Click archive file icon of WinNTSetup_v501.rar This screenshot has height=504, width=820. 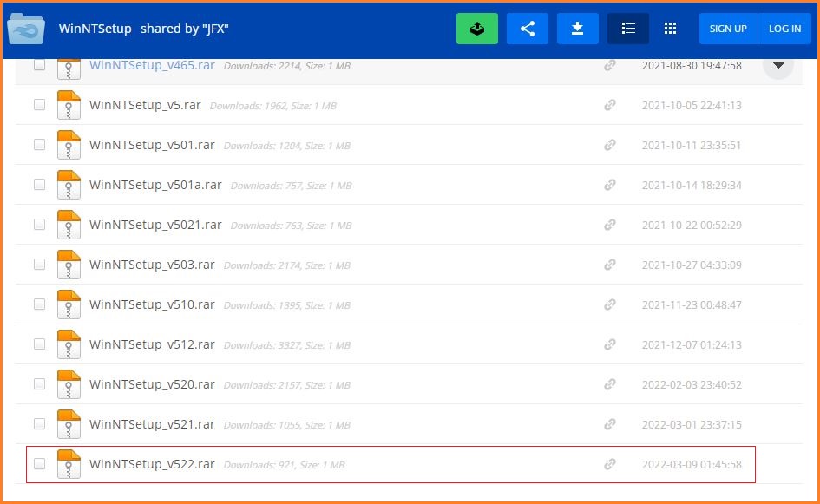pos(69,145)
